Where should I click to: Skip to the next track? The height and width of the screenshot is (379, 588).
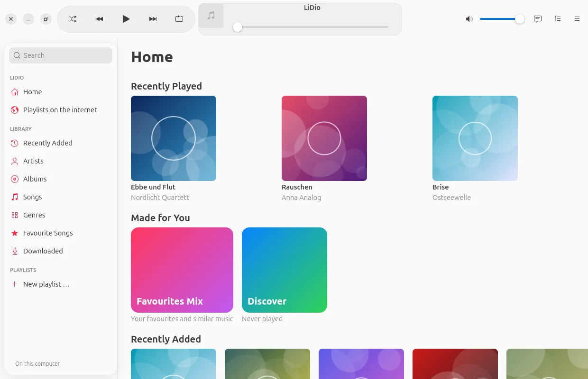(x=153, y=19)
